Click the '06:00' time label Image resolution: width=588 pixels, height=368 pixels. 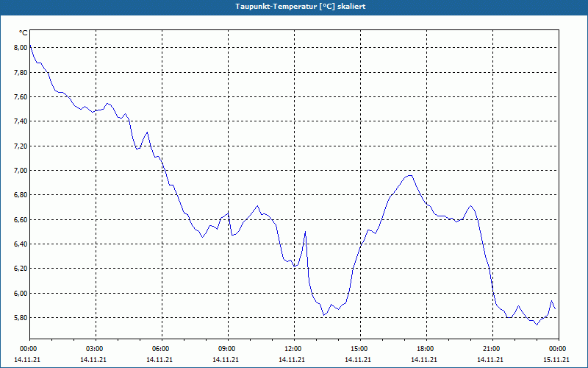(x=162, y=349)
